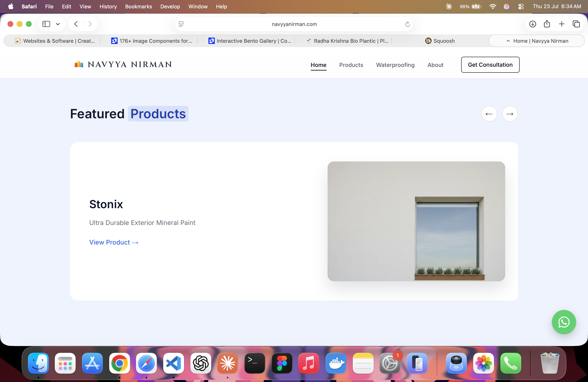588x382 pixels.
Task: Open Google Chrome from the Dock
Action: pos(120,363)
